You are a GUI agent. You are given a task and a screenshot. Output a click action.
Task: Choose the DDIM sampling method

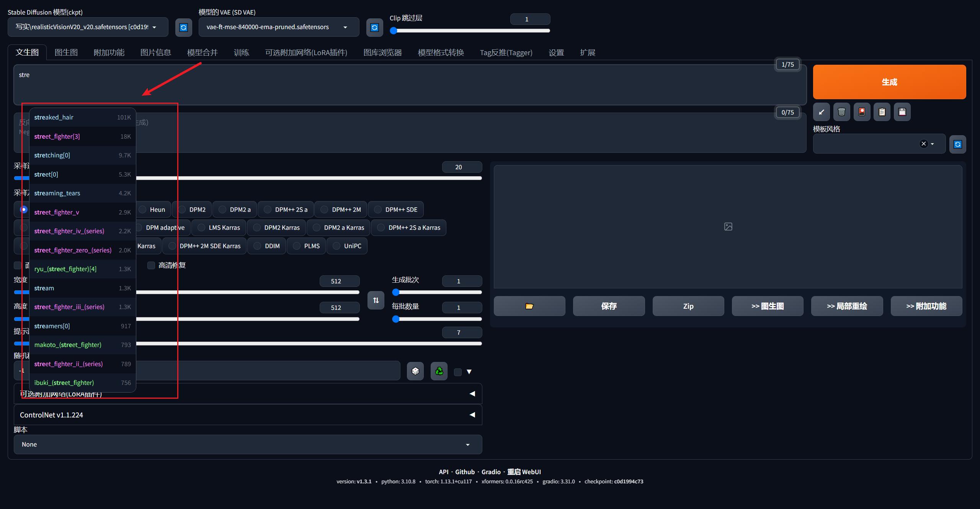(258, 246)
